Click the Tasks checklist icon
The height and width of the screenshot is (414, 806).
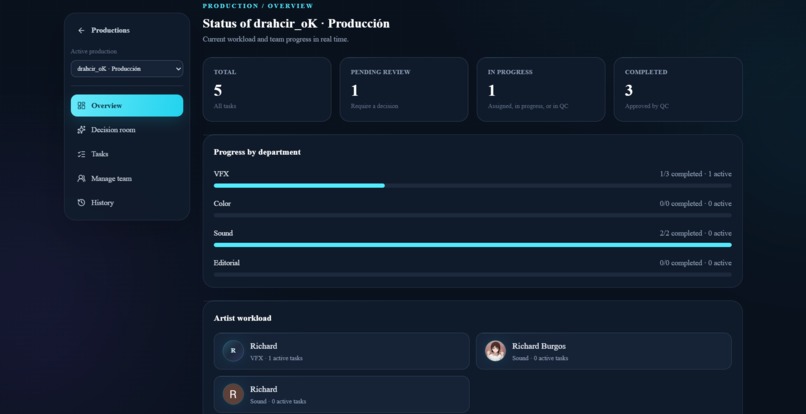[81, 154]
